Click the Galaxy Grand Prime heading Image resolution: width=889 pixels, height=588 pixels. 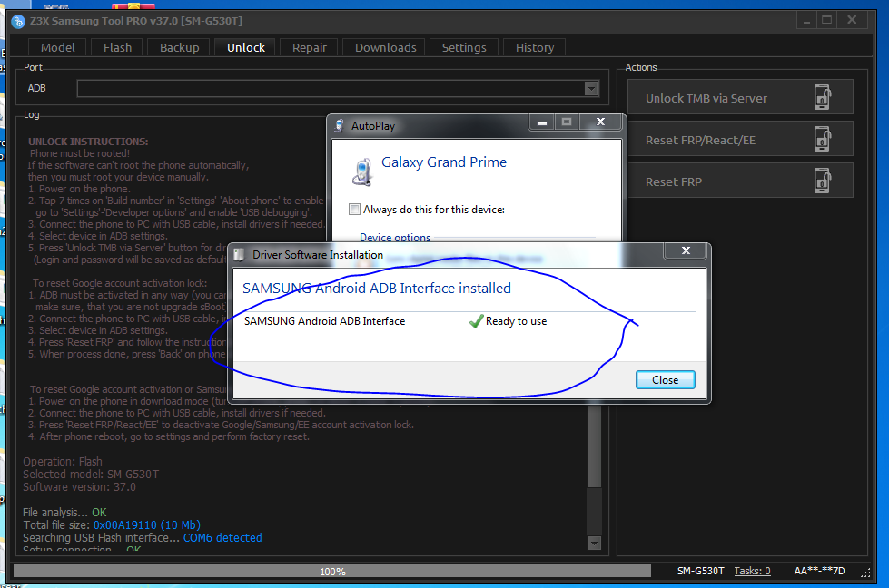(444, 162)
